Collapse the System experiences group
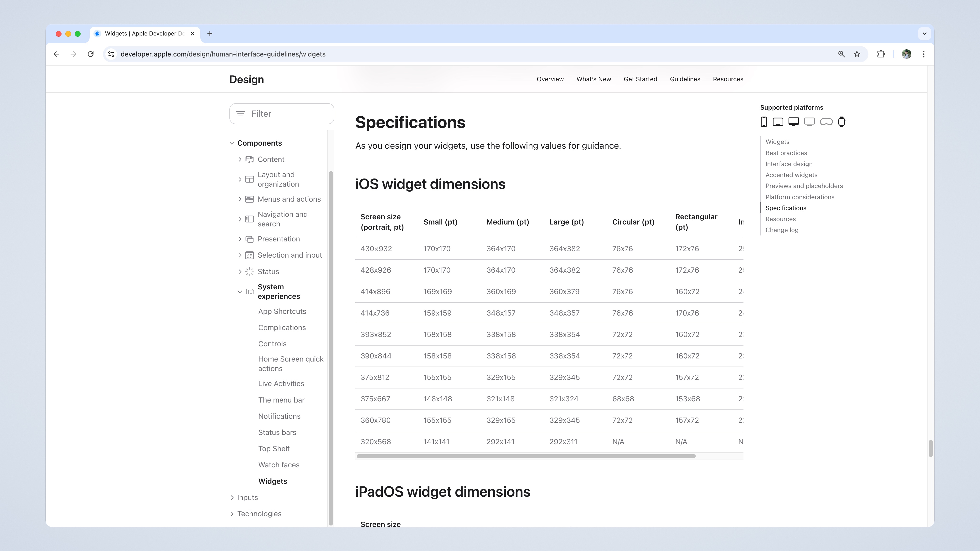 coord(240,292)
